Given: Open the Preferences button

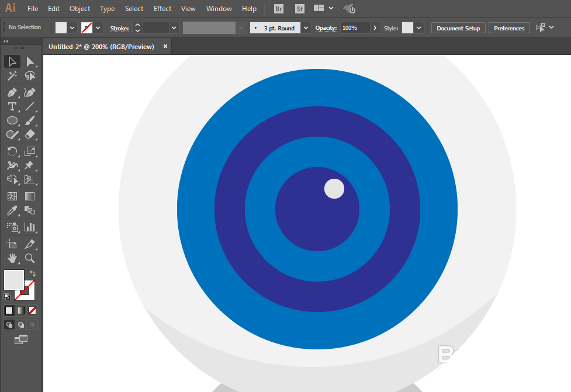Looking at the screenshot, I should point(508,28).
